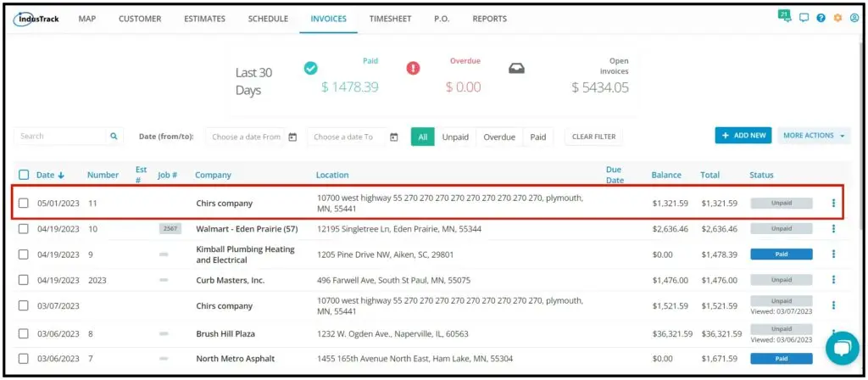This screenshot has width=868, height=380.
Task: Switch to the ESTIMATES tab
Action: click(x=205, y=19)
